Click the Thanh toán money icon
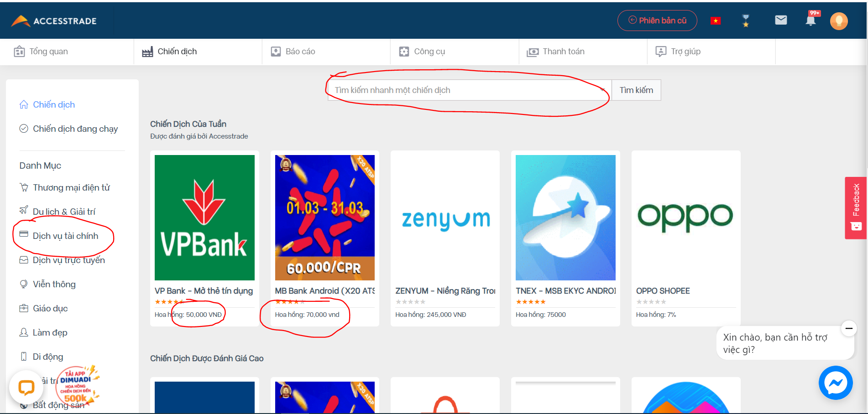868x414 pixels. pyautogui.click(x=533, y=52)
